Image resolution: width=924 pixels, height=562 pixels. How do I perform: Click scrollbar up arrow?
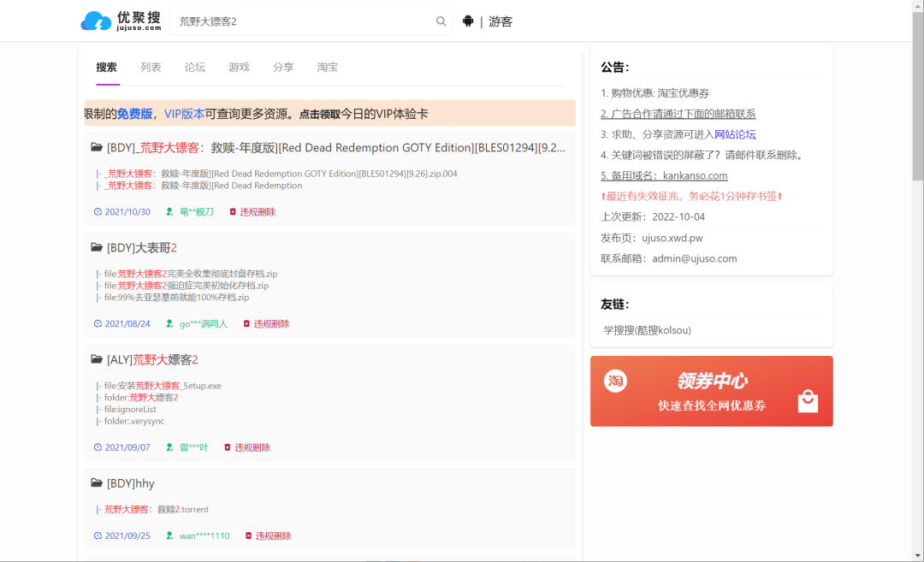pos(917,5)
